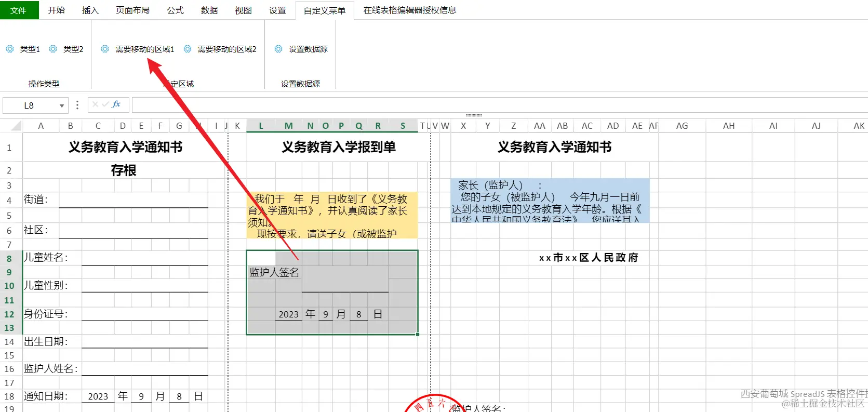Select column AG header
The width and height of the screenshot is (868, 412).
682,126
